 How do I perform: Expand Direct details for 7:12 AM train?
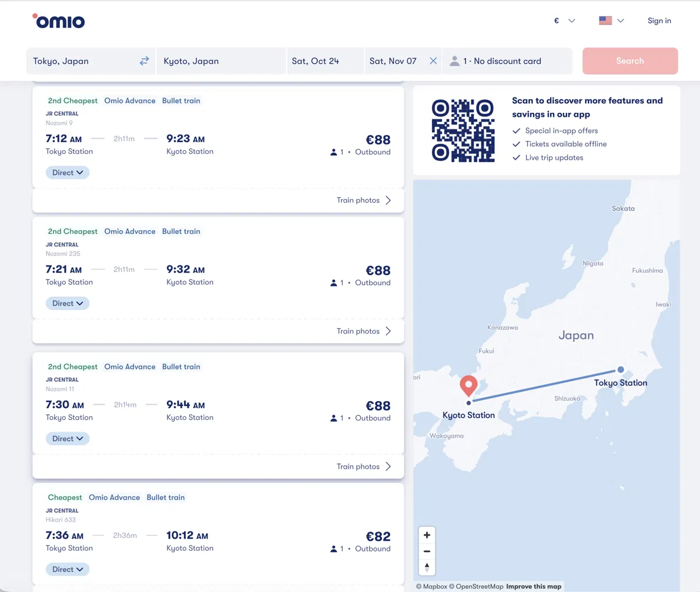pos(68,173)
